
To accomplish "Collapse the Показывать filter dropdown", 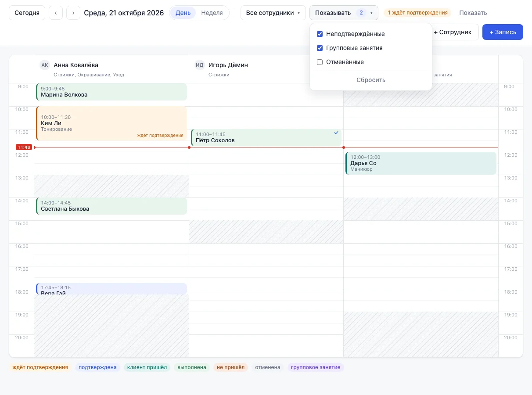I will pos(344,13).
